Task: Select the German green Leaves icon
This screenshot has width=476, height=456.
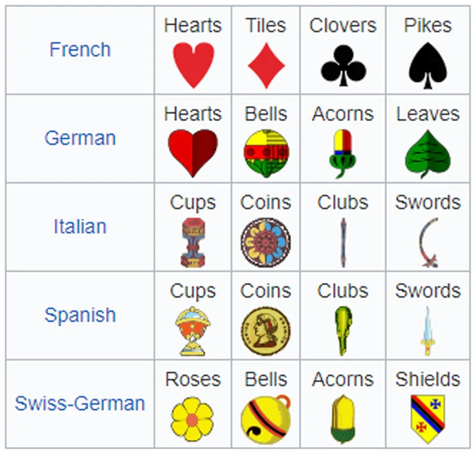Action: (428, 154)
